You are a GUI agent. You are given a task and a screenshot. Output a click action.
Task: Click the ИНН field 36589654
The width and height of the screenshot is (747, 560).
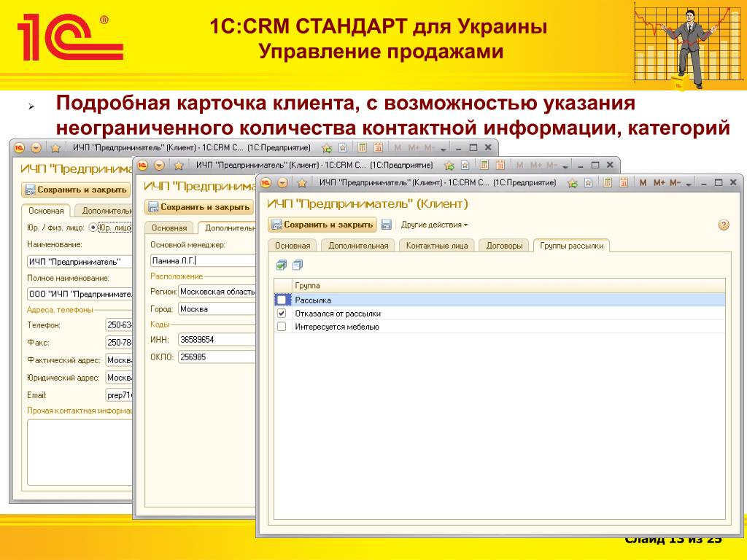(217, 340)
